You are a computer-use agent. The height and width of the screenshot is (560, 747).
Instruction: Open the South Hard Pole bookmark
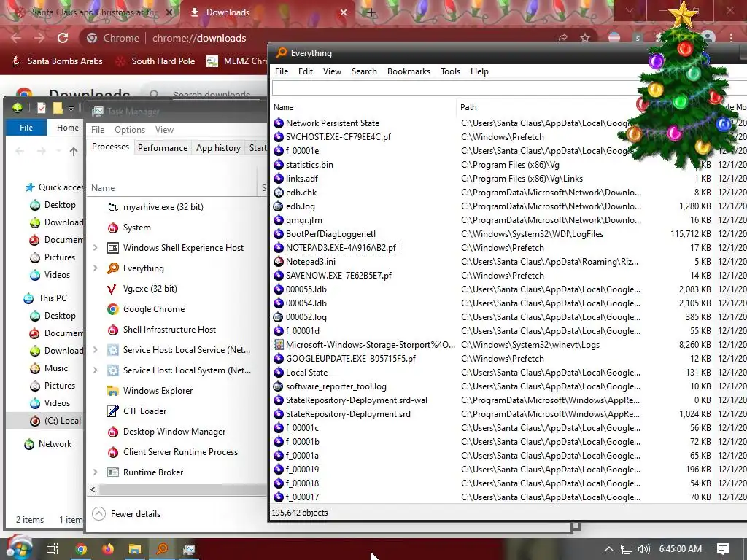pos(156,61)
